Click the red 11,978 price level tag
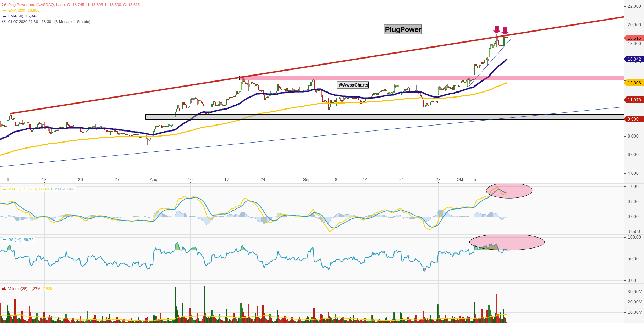The height and width of the screenshot is (323, 644). (x=634, y=100)
